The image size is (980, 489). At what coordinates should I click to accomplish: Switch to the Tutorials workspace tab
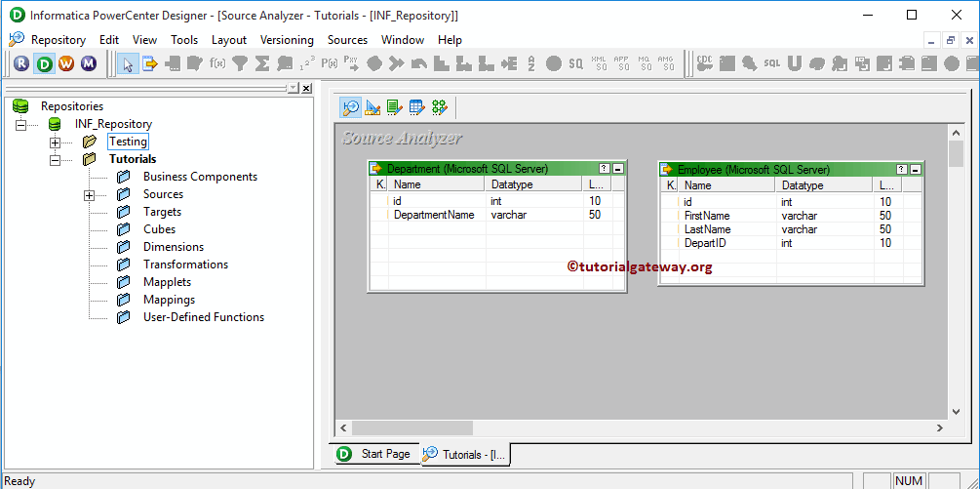[x=466, y=455]
